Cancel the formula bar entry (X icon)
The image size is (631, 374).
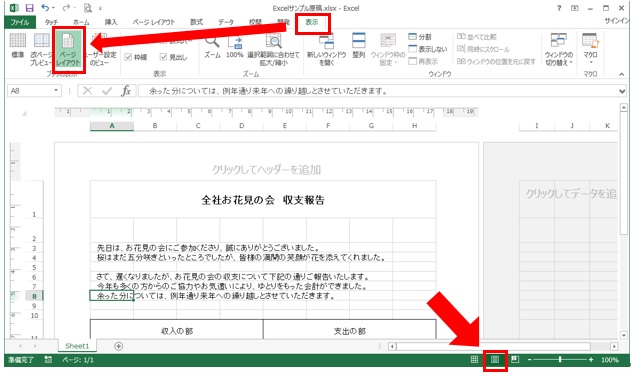point(87,91)
